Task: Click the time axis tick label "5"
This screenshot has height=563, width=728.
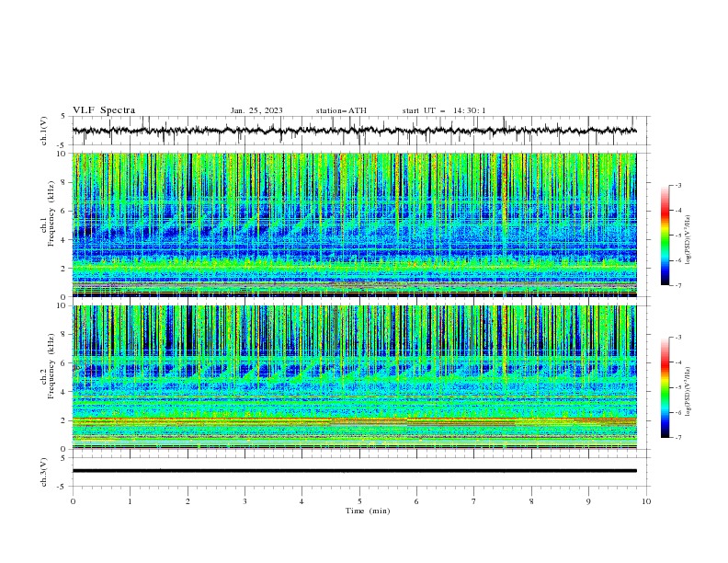Action: point(359,501)
